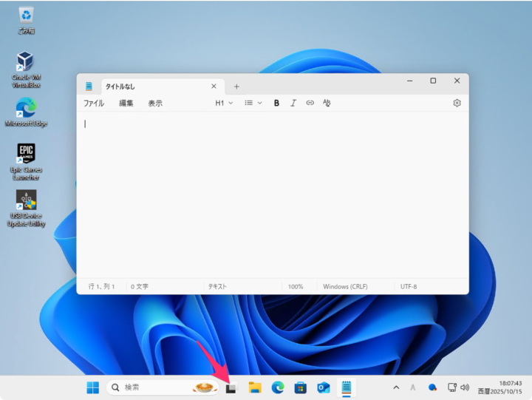This screenshot has width=532, height=400.
Task: Apply italic formatting
Action: pos(293,104)
